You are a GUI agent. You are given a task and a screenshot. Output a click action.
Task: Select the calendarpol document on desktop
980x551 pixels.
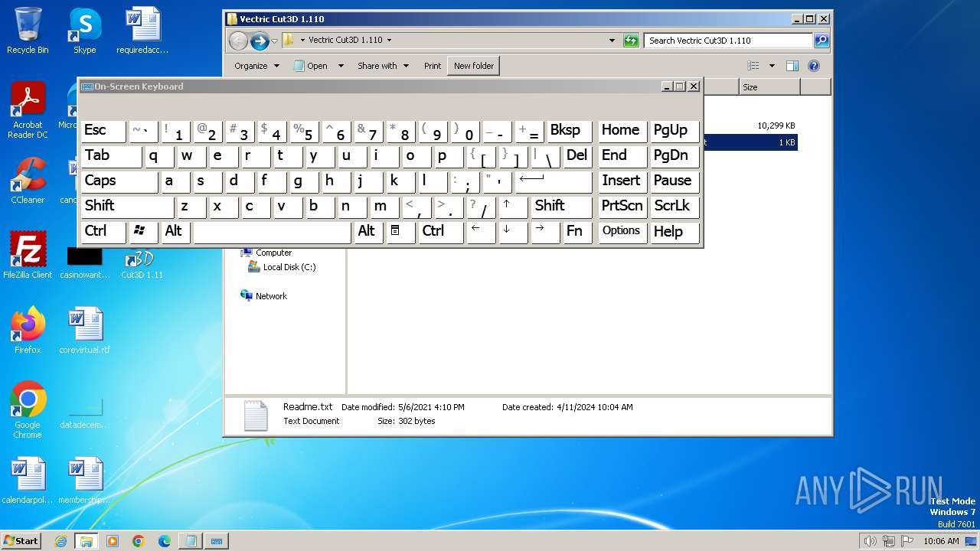28,481
